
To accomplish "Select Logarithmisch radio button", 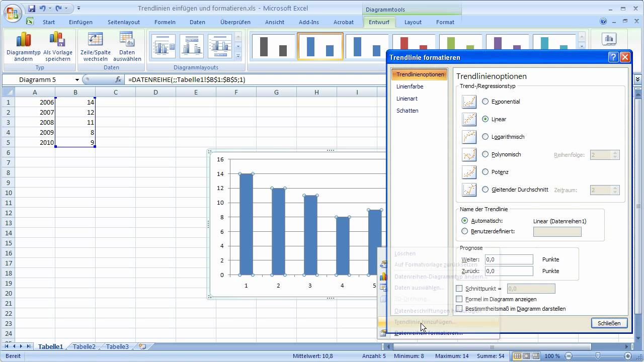I will [x=485, y=137].
